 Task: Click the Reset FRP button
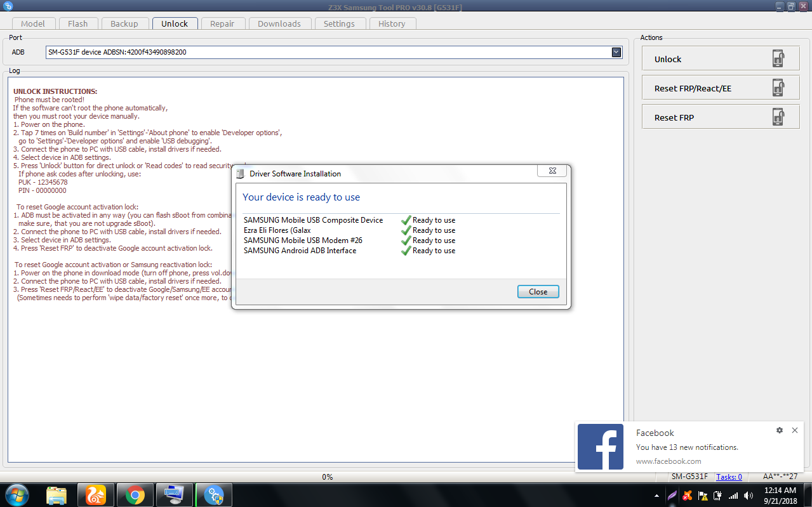[721, 117]
